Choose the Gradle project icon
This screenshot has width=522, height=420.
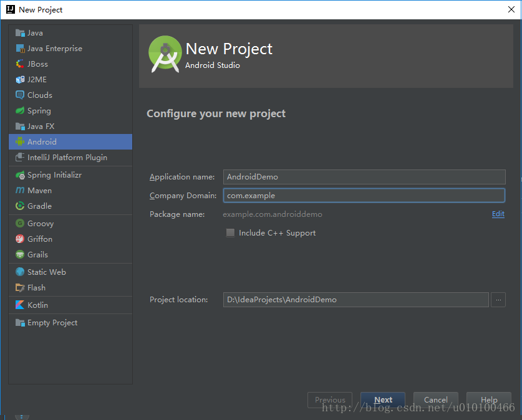(x=20, y=206)
